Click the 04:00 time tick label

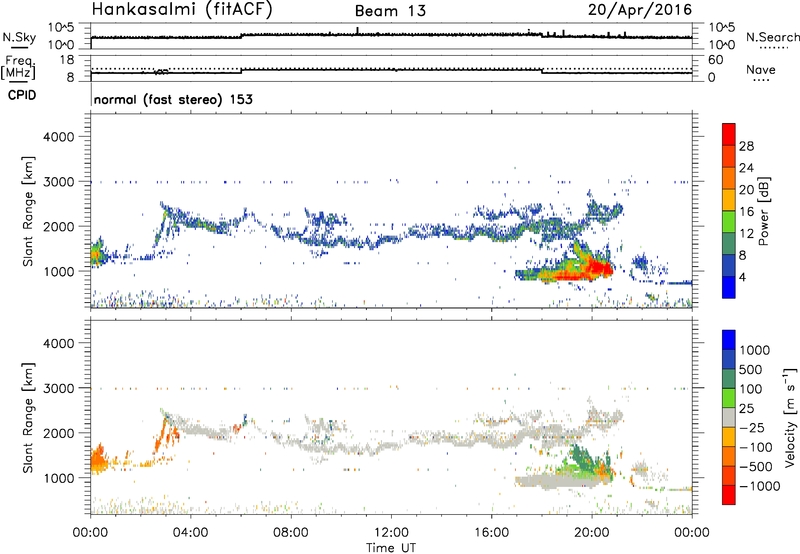[190, 533]
